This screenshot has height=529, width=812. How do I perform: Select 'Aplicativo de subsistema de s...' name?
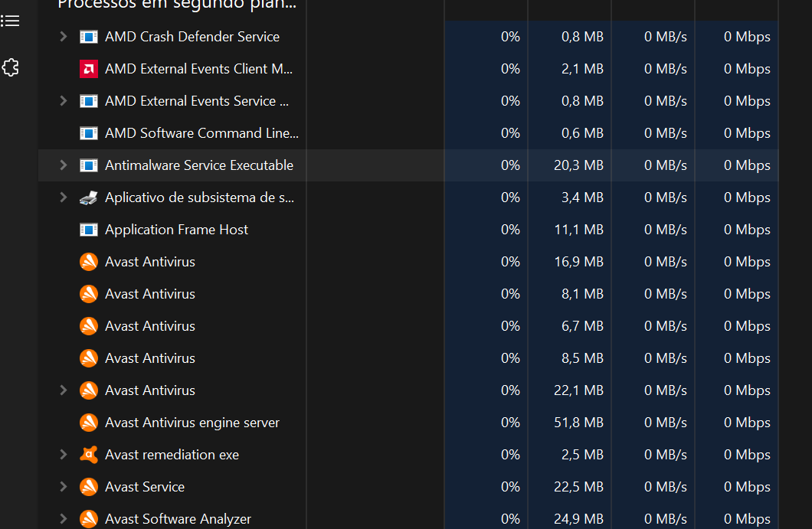tap(199, 198)
